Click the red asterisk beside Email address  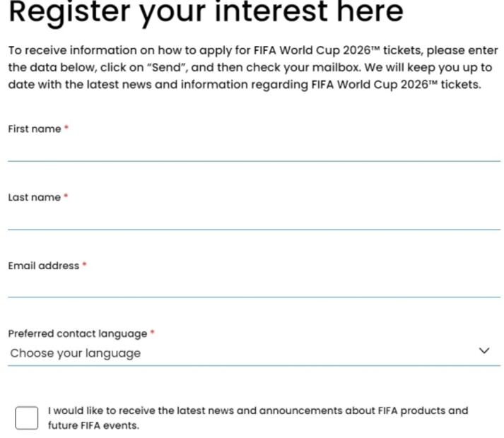85,265
